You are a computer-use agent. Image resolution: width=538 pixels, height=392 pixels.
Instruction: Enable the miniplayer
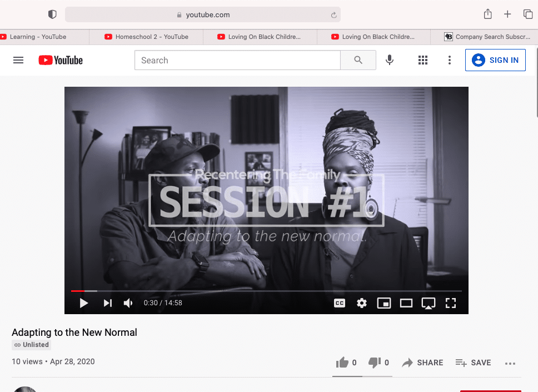[384, 303]
